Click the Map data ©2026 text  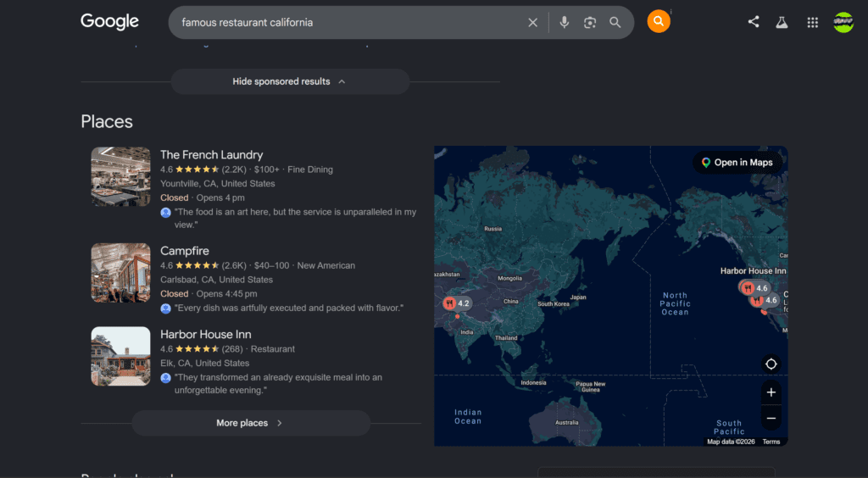pos(731,442)
